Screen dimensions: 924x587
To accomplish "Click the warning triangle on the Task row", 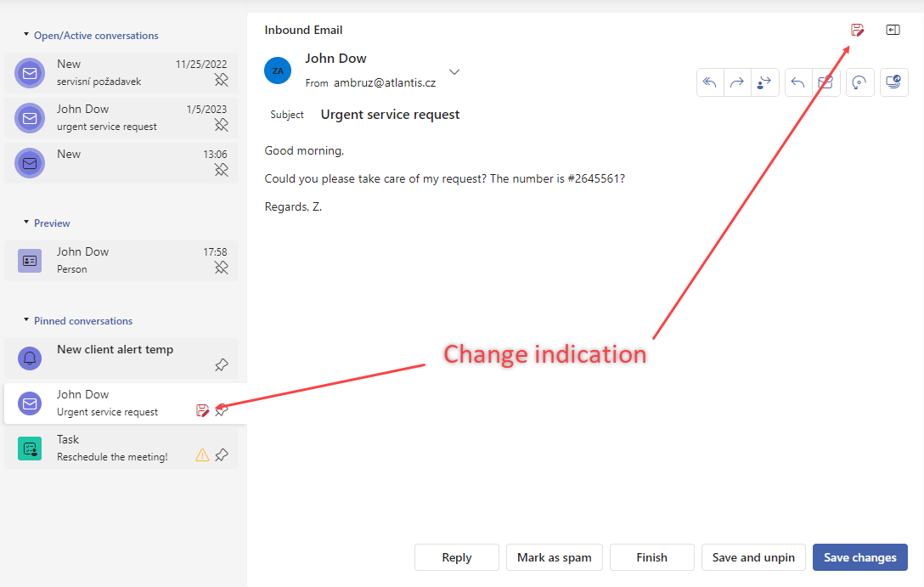I will click(x=202, y=455).
